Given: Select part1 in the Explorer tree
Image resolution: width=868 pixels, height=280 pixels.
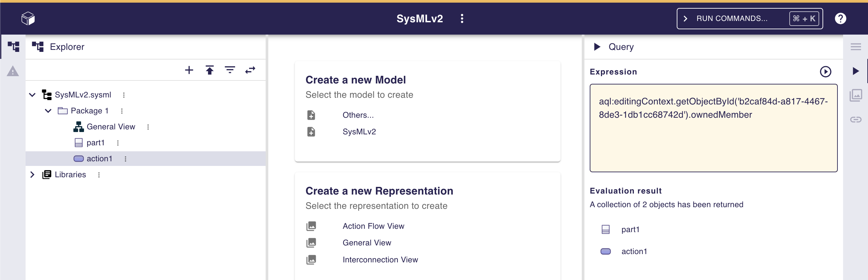Looking at the screenshot, I should [x=95, y=143].
